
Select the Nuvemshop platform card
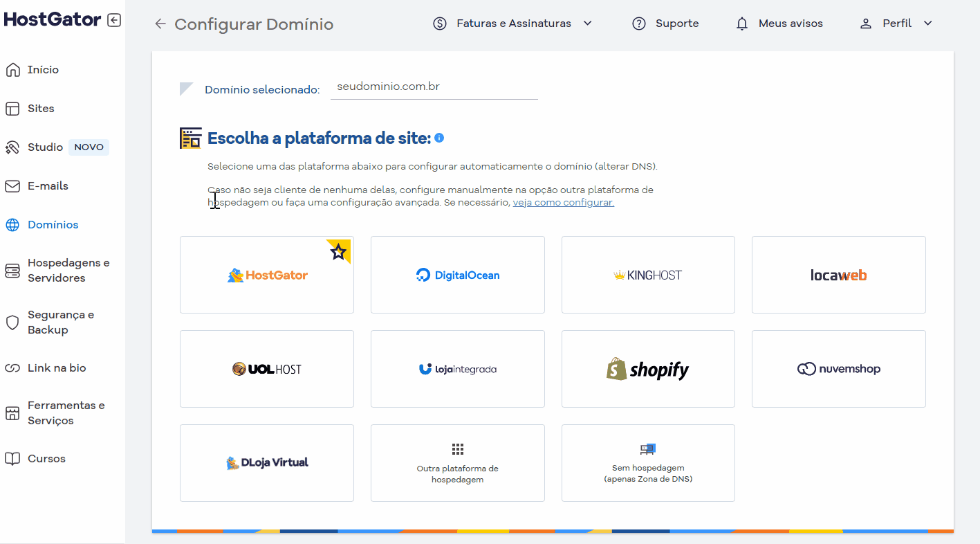pyautogui.click(x=839, y=369)
